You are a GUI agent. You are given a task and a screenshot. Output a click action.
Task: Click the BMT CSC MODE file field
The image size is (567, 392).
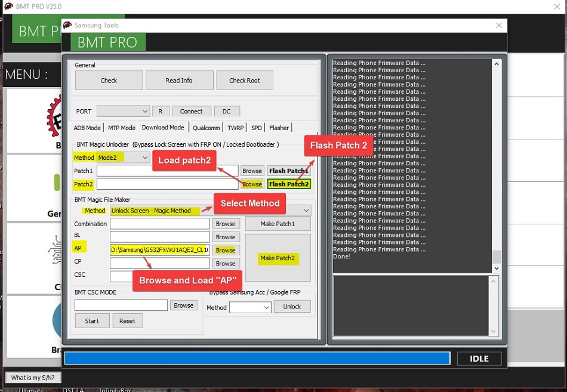tap(121, 305)
